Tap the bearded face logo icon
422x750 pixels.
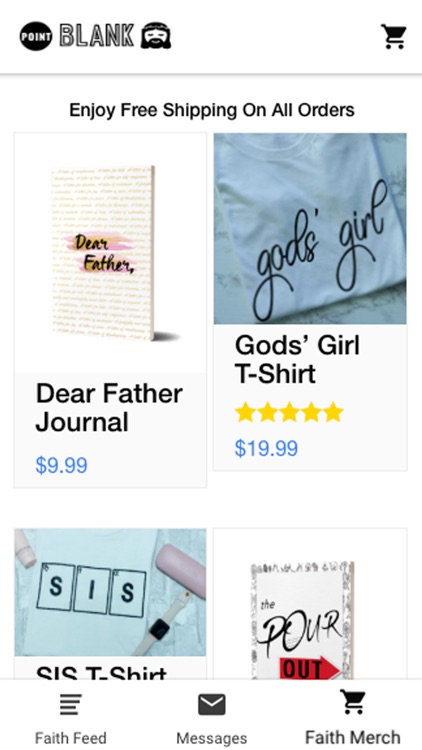(x=156, y=36)
